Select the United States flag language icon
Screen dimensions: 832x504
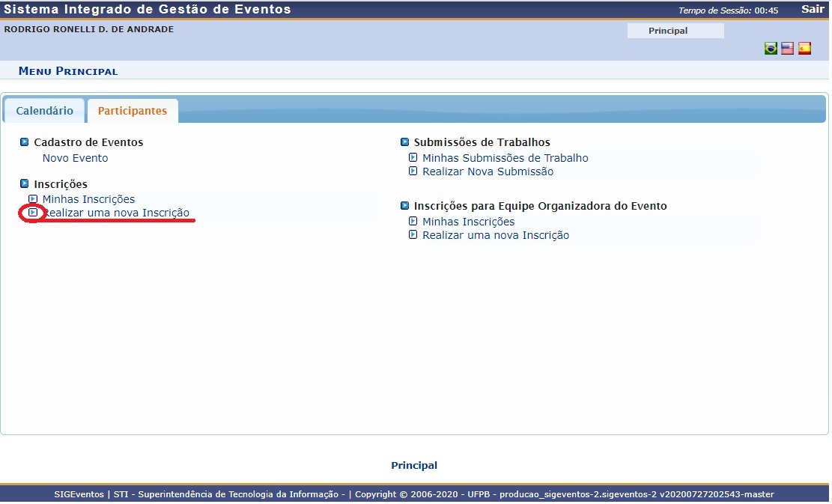pyautogui.click(x=787, y=49)
